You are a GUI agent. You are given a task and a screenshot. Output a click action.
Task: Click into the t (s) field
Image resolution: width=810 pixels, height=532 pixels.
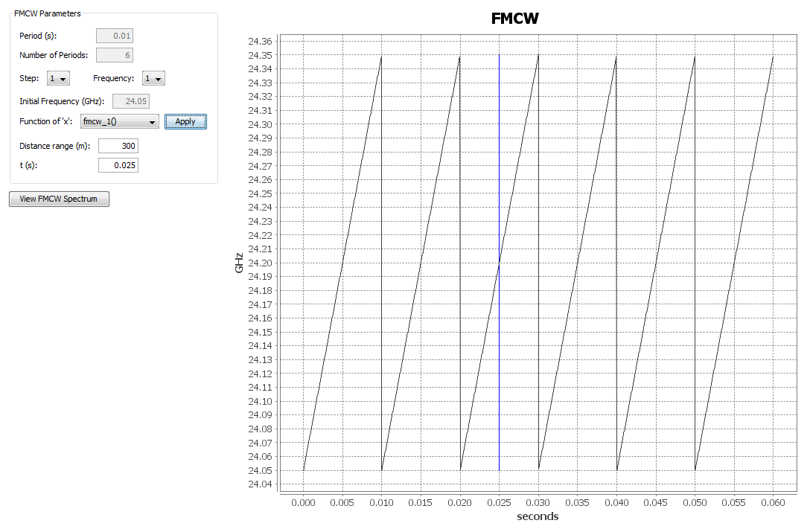coord(118,165)
